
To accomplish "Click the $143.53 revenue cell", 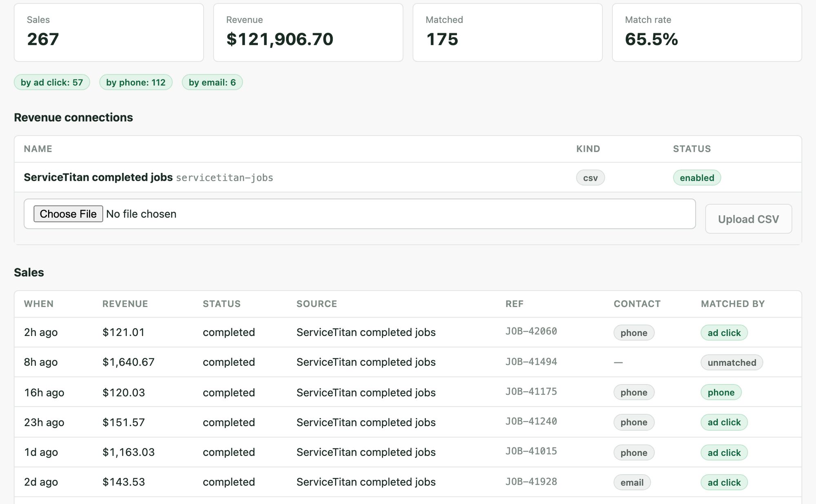I will point(124,482).
